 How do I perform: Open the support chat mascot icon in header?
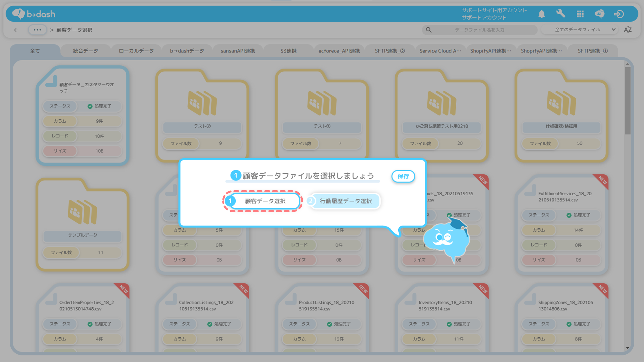pos(600,14)
